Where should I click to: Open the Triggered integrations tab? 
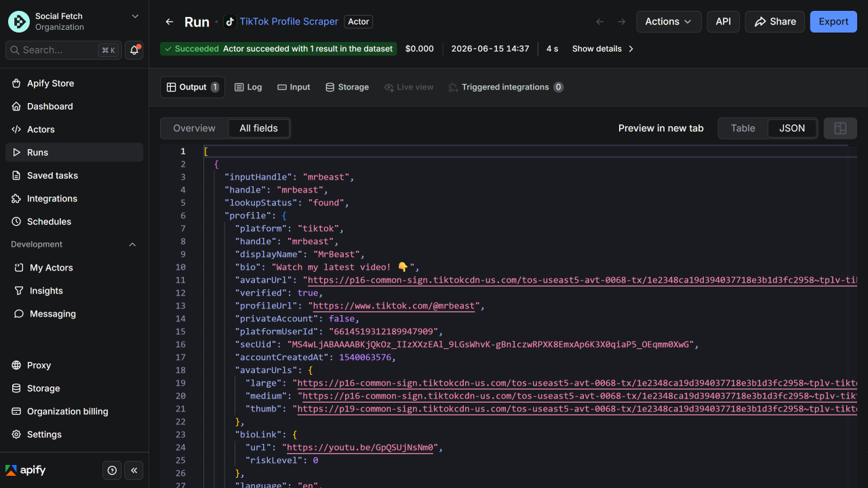coord(506,87)
